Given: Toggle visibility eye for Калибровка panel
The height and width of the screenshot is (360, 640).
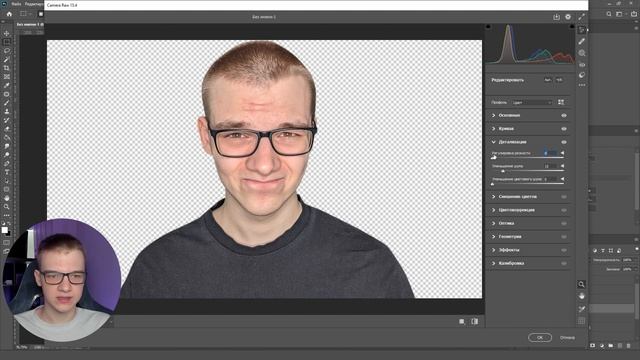Looking at the screenshot, I should tap(564, 263).
